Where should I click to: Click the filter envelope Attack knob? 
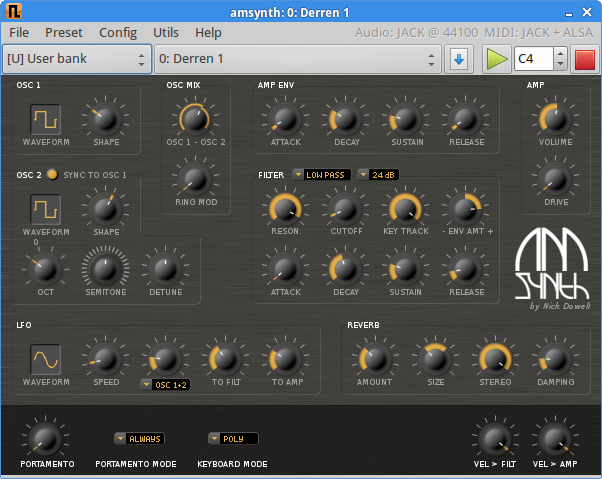(285, 269)
